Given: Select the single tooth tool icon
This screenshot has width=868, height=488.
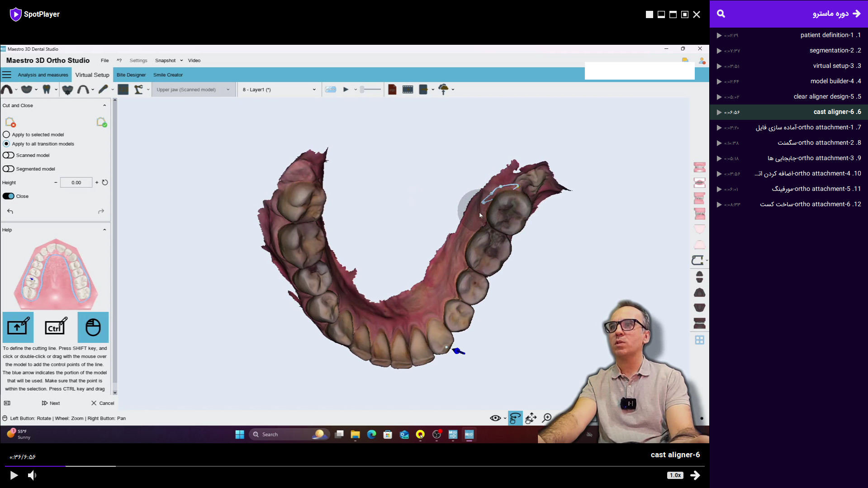Looking at the screenshot, I should coord(47,90).
